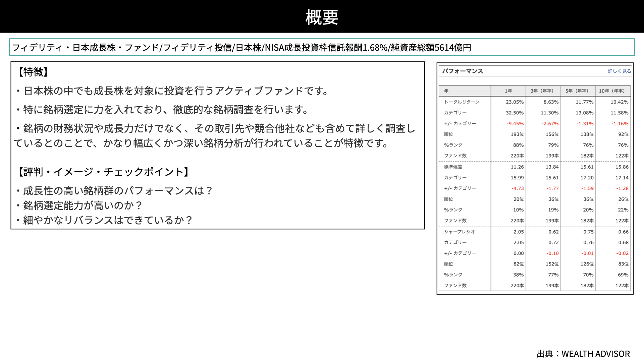Click the 8.63% three-year return value

551,102
